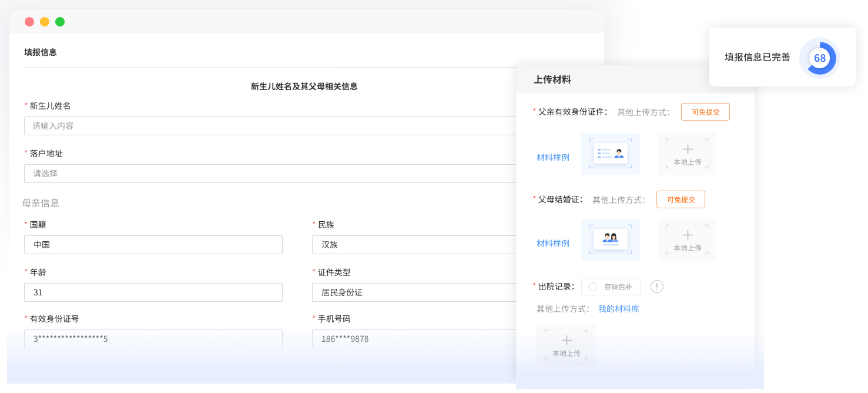Click the 68 percent completion progress ring

pos(819,58)
